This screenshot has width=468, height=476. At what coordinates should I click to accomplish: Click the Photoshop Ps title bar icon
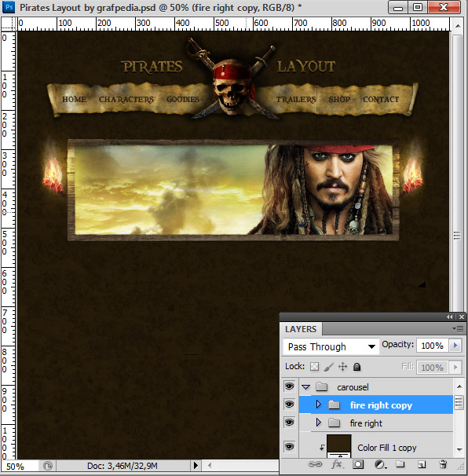(9, 7)
